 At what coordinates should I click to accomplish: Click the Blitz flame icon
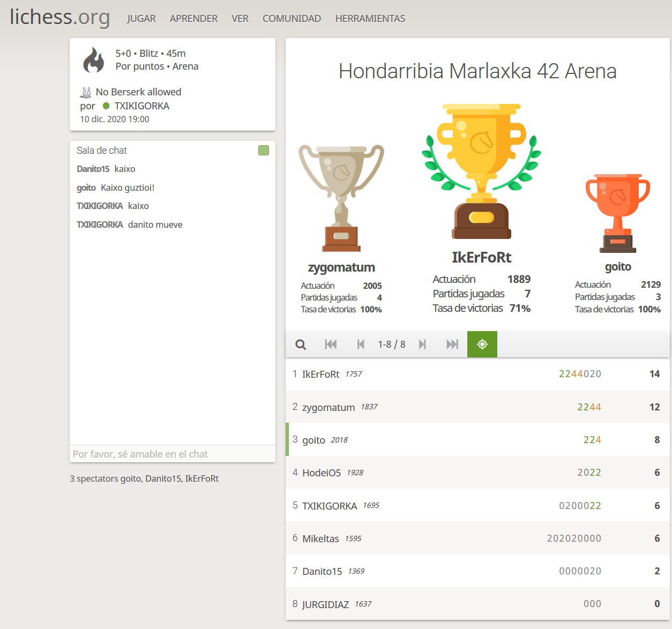[94, 60]
